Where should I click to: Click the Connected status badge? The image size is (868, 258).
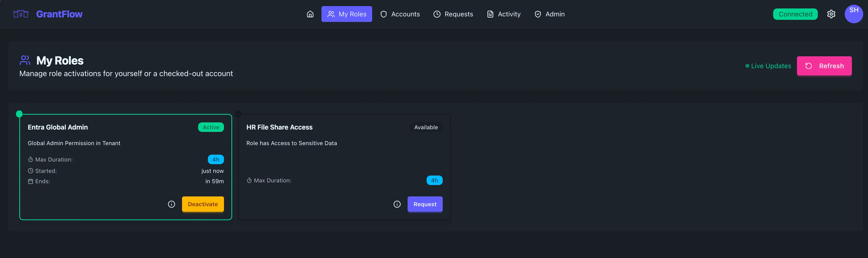(795, 14)
